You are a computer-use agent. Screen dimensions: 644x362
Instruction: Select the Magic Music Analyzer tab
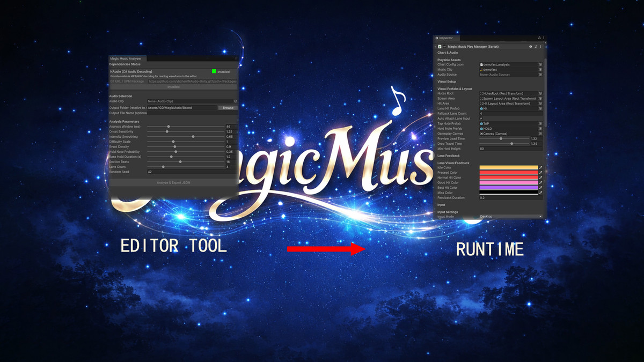coord(127,58)
